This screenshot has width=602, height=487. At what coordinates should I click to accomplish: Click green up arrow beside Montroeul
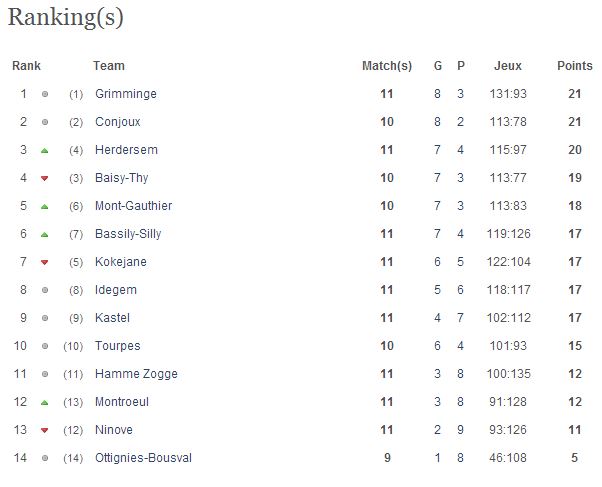pos(45,403)
